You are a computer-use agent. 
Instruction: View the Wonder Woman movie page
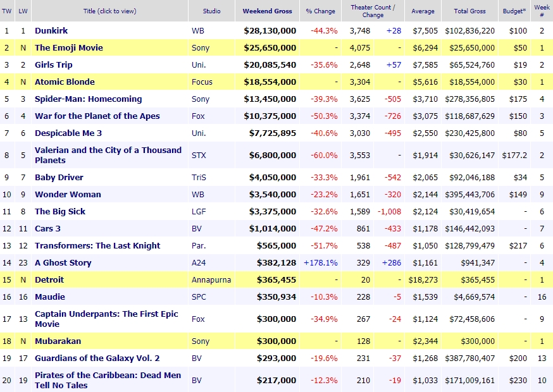68,195
